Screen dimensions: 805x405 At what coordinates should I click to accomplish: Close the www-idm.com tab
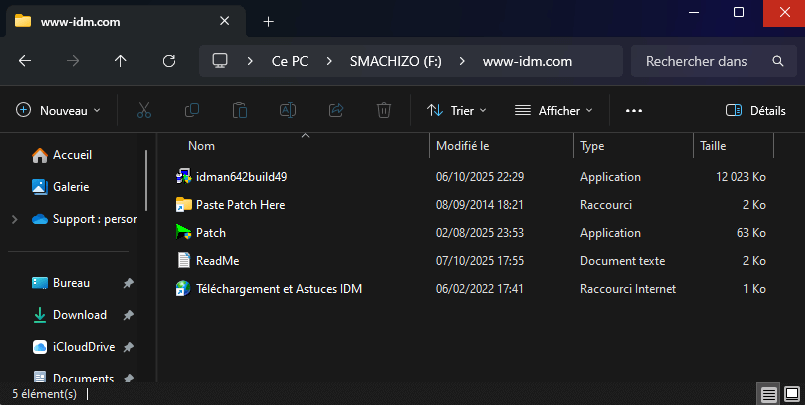(224, 21)
